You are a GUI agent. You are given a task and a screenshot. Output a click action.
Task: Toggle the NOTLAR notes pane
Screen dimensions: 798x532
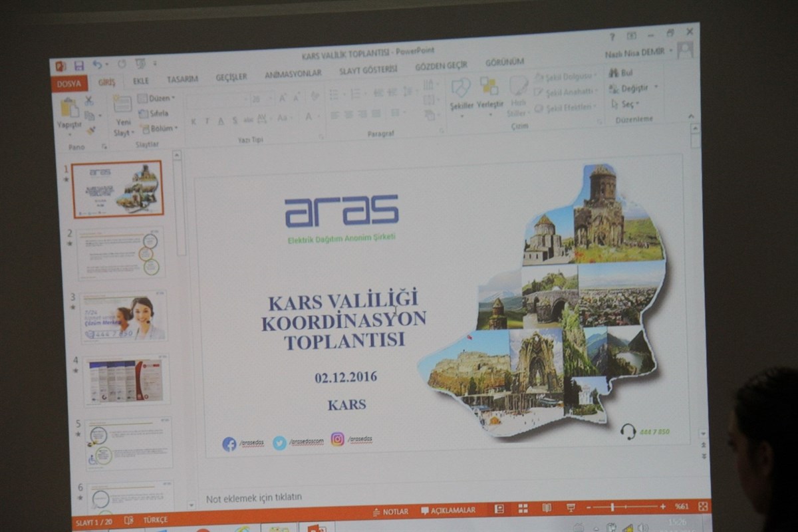tap(390, 512)
